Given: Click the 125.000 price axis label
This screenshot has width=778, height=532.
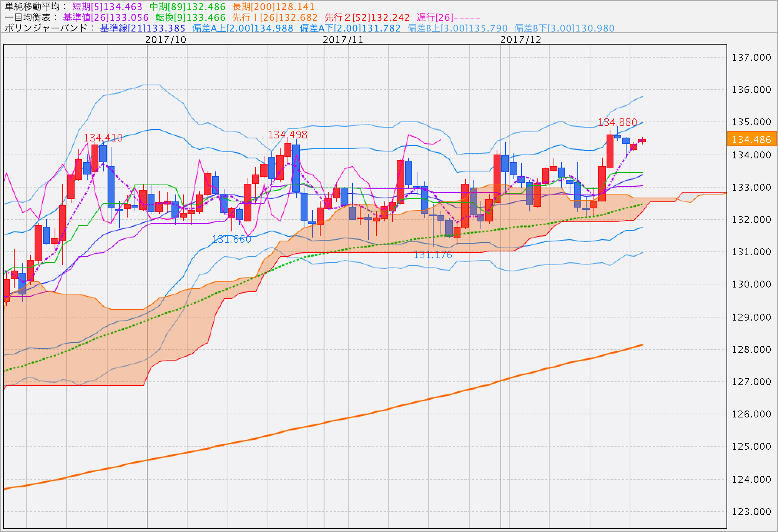Looking at the screenshot, I should tap(752, 446).
